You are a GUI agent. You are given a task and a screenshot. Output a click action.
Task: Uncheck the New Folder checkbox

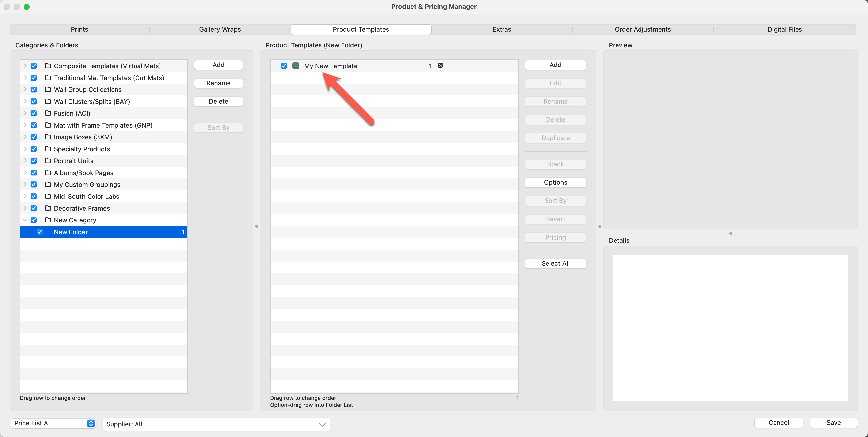(39, 232)
